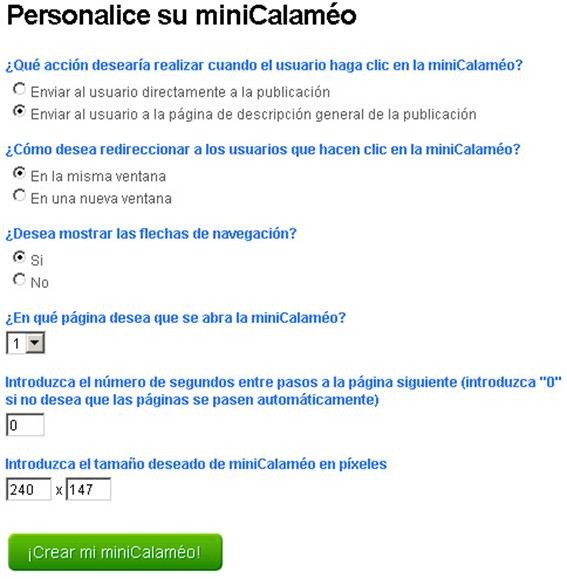567x579 pixels.
Task: Click label text 'Enviar al usuario directamente a la publicación'
Action: [180, 92]
